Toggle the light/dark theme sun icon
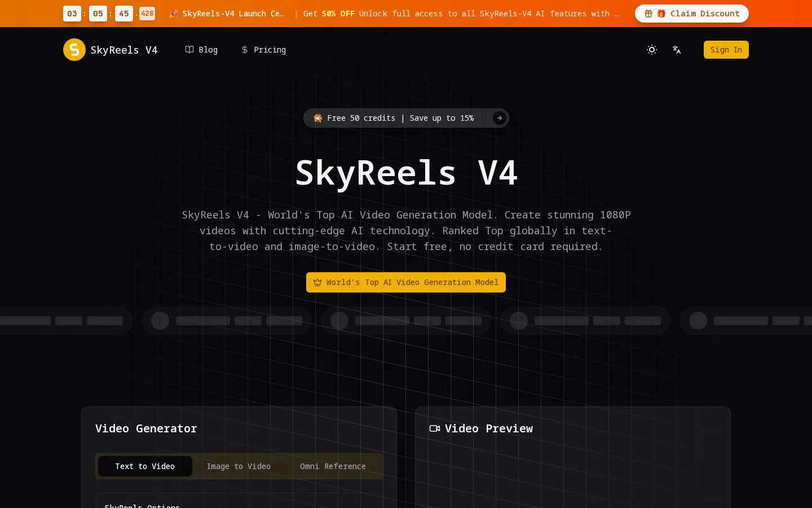The height and width of the screenshot is (508, 812). coord(652,50)
